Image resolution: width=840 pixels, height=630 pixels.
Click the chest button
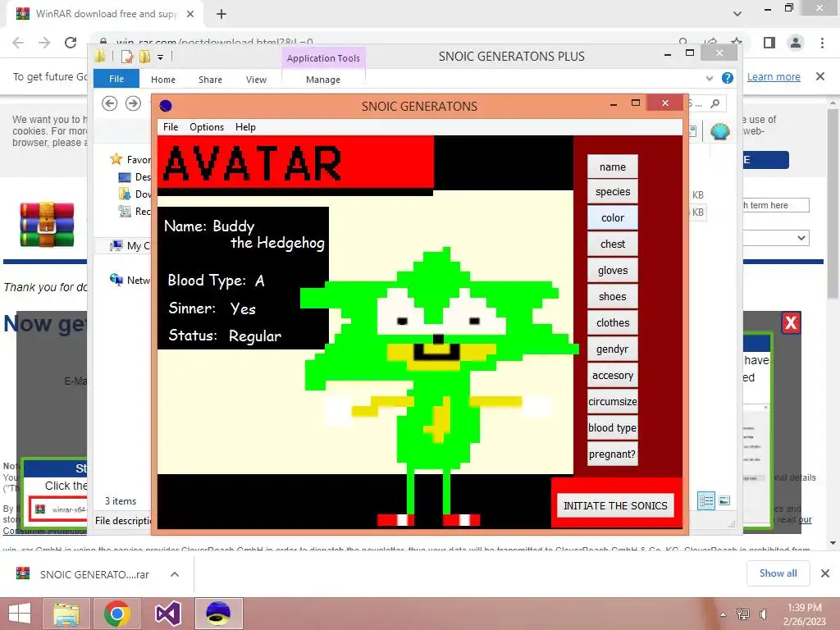pyautogui.click(x=612, y=244)
